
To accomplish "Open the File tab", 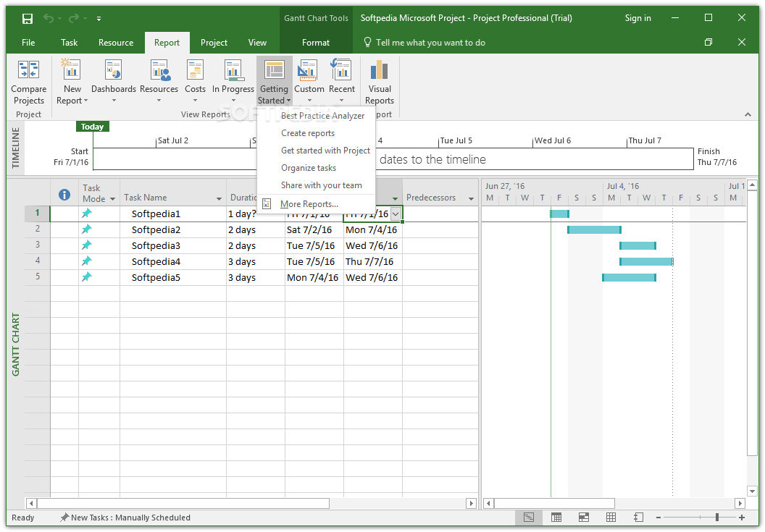I will click(28, 43).
